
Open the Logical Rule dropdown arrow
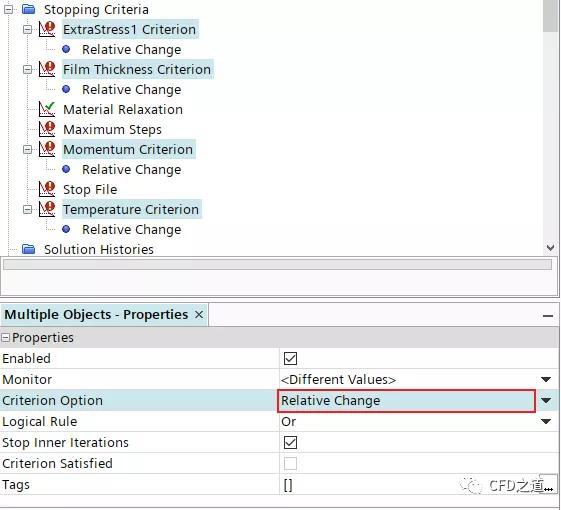(546, 422)
